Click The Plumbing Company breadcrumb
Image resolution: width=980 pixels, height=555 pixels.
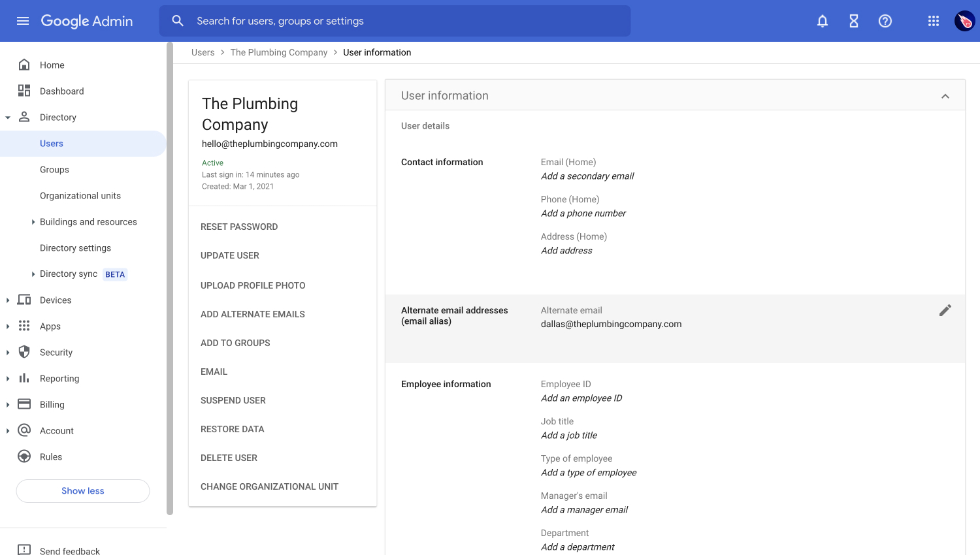(x=279, y=52)
